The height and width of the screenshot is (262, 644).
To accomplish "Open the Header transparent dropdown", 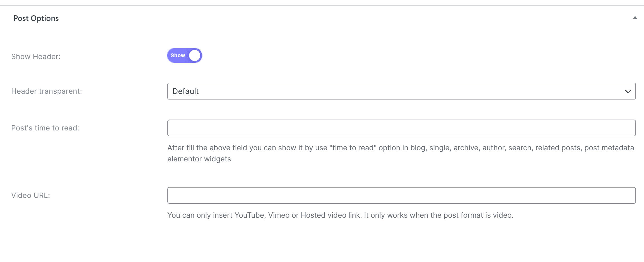I will [401, 91].
